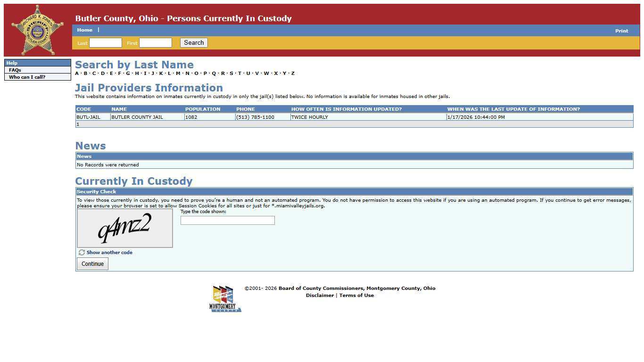The width and height of the screenshot is (644, 362).
Task: Click Show another code link
Action: click(109, 253)
